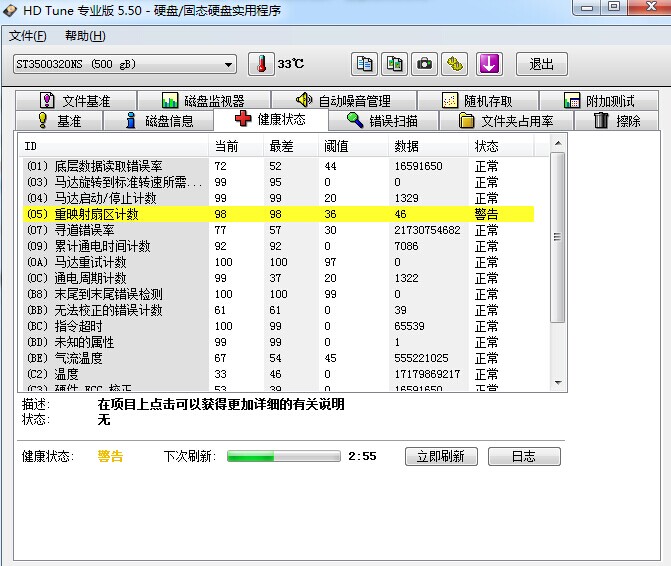Switch to the 错误扫描 tab
The image size is (671, 566).
383,121
